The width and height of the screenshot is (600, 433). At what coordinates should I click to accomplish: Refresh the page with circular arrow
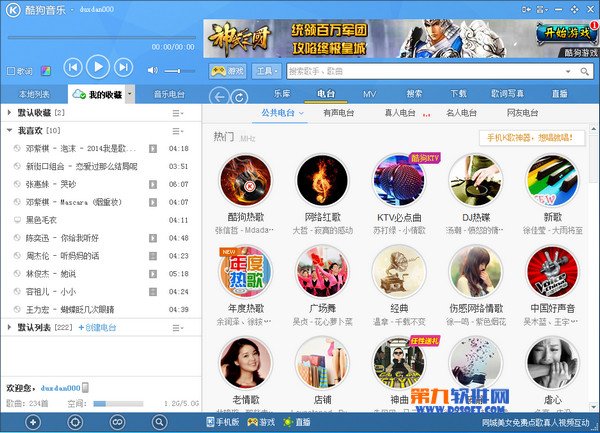239,97
